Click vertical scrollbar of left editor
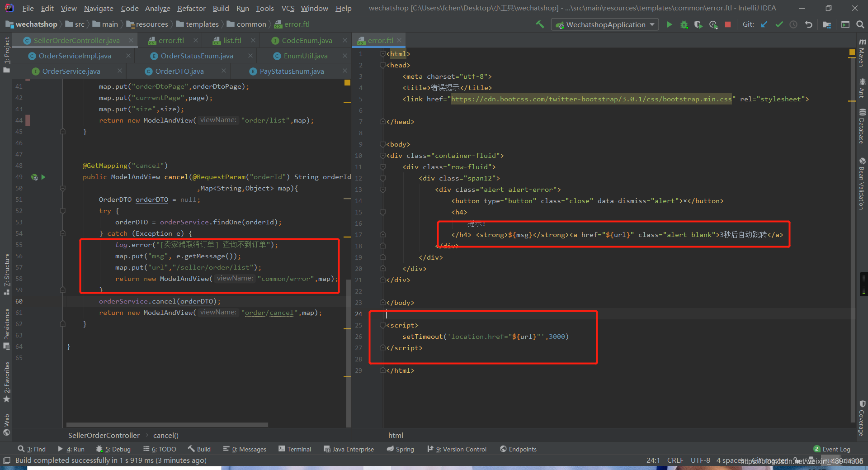This screenshot has width=868, height=470. click(x=348, y=353)
